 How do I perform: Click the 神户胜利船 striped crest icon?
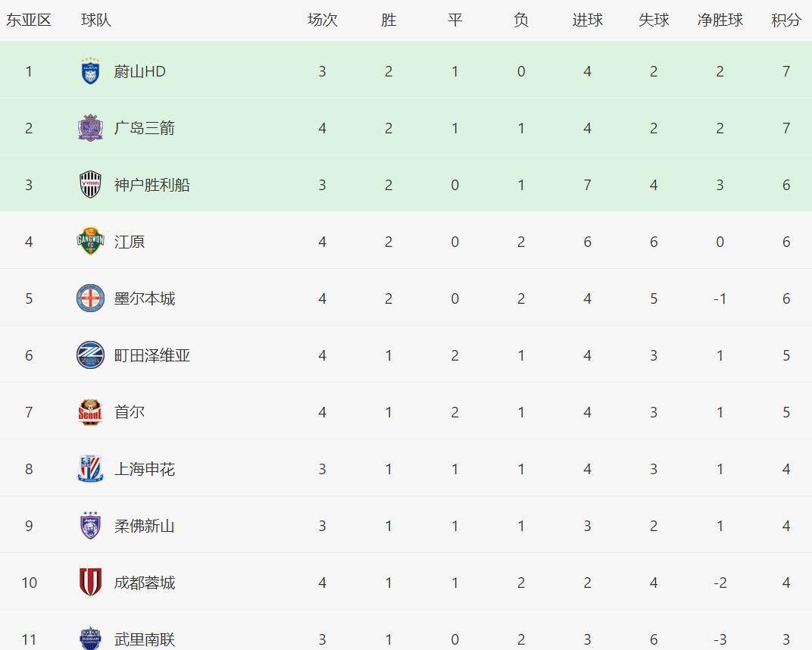coord(90,185)
